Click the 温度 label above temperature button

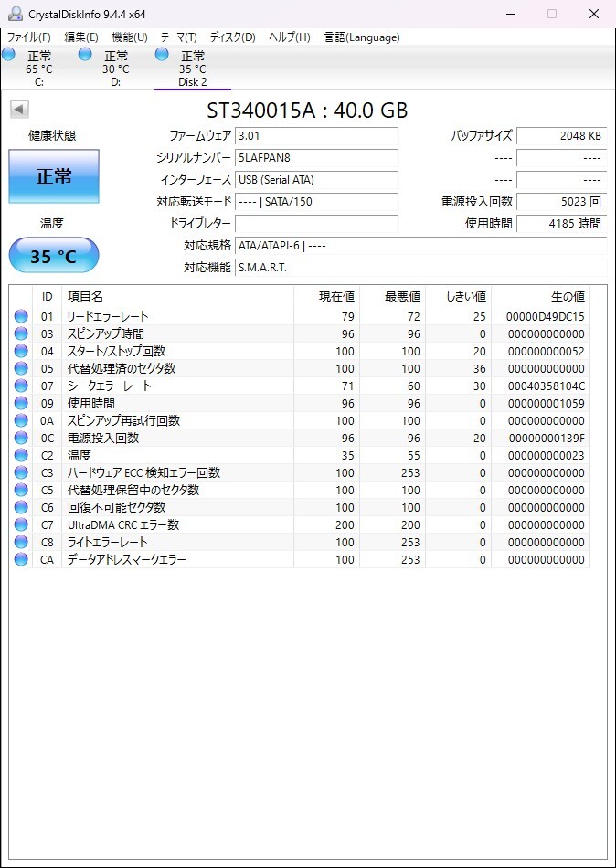point(51,224)
